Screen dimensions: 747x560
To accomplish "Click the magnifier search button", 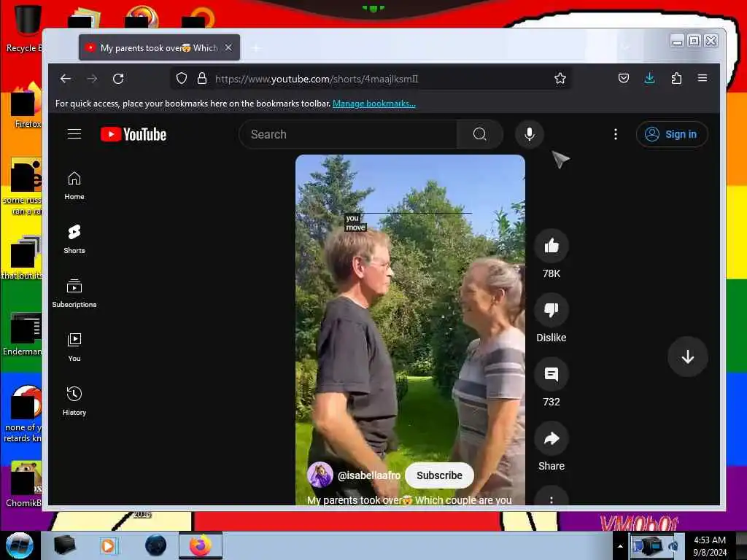I will click(x=480, y=134).
